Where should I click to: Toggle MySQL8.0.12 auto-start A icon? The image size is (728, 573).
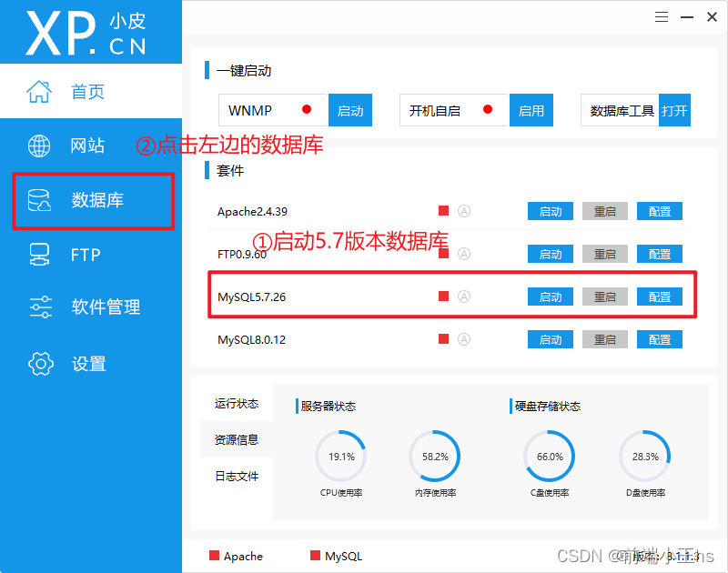point(464,339)
